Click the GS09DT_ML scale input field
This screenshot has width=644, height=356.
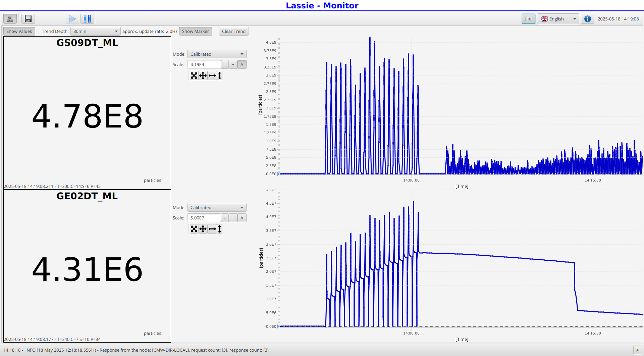click(x=204, y=64)
